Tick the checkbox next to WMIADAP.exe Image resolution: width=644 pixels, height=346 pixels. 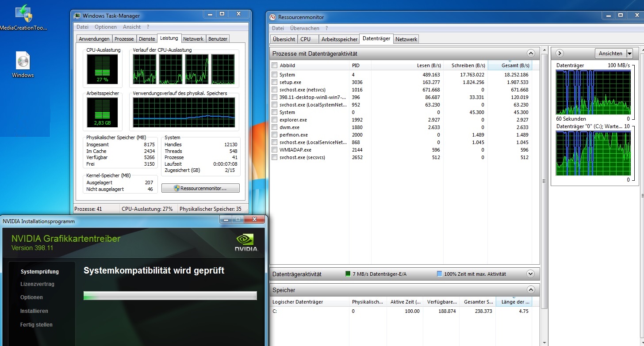pyautogui.click(x=275, y=150)
